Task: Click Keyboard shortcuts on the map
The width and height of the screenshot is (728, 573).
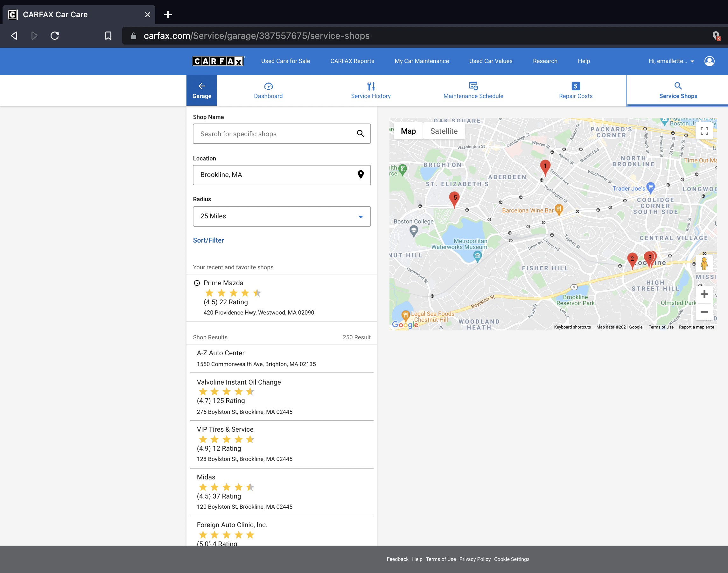Action: [x=572, y=327]
